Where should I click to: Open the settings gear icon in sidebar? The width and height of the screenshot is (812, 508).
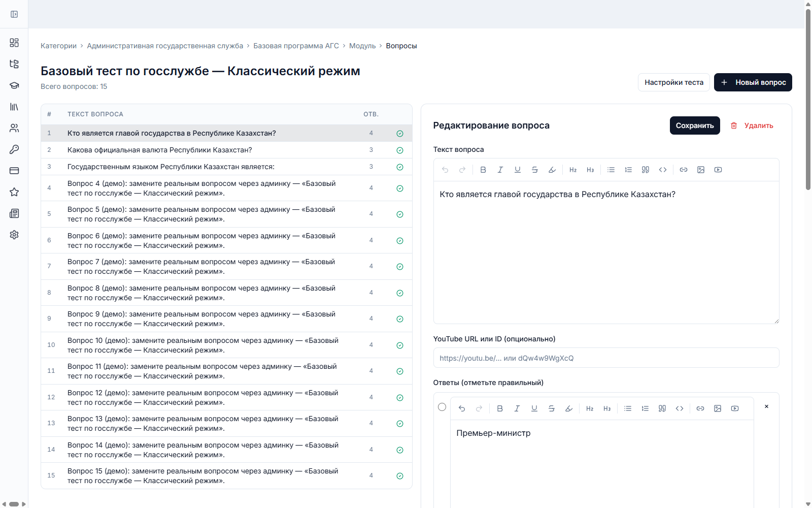point(14,235)
